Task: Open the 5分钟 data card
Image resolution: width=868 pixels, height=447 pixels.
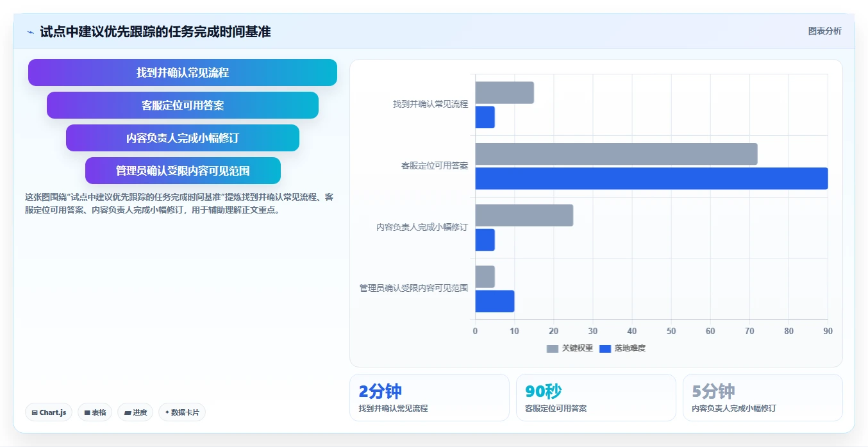Action: [x=762, y=398]
